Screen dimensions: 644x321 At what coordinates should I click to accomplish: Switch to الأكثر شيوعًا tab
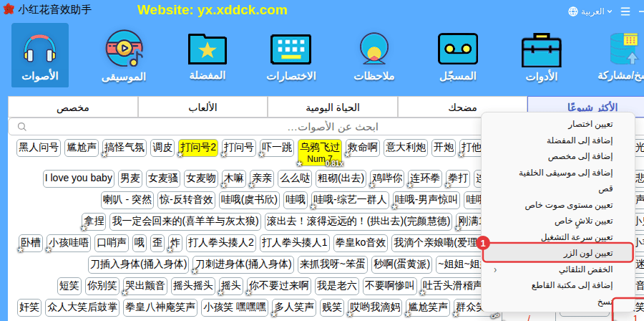point(585,107)
